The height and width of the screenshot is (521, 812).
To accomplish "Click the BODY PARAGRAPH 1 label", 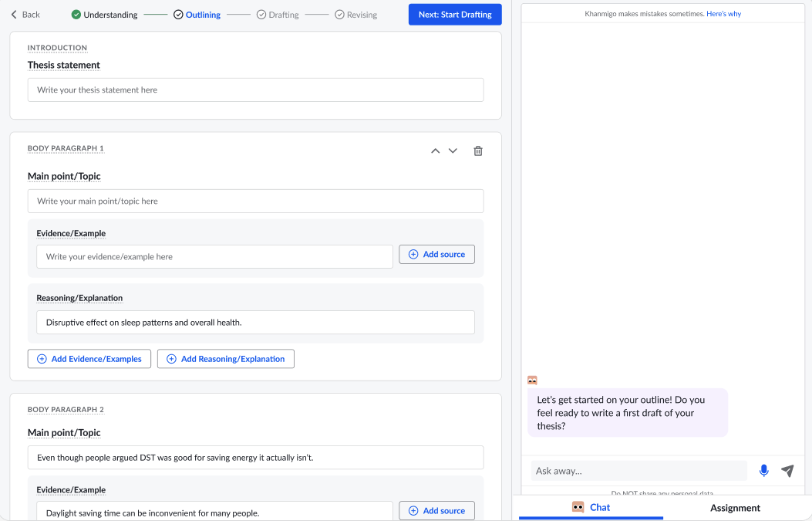I will (66, 148).
